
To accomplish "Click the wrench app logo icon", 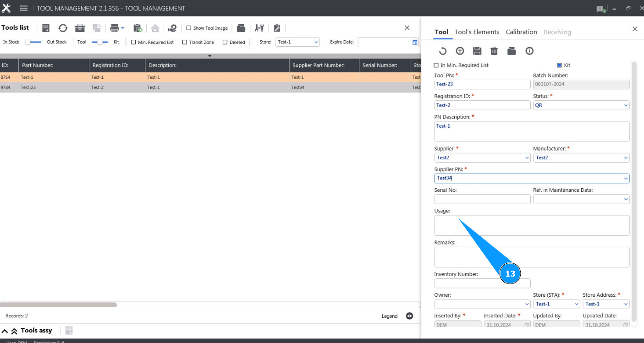I will tap(6, 8).
